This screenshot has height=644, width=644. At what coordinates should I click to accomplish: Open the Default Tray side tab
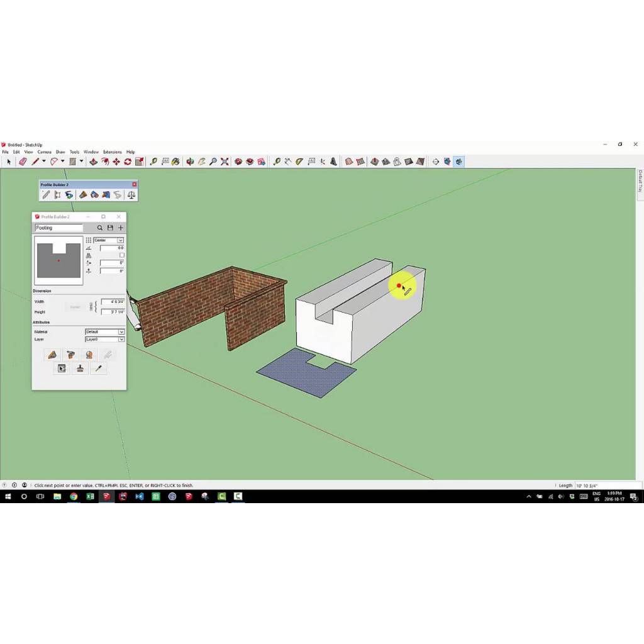tap(640, 181)
